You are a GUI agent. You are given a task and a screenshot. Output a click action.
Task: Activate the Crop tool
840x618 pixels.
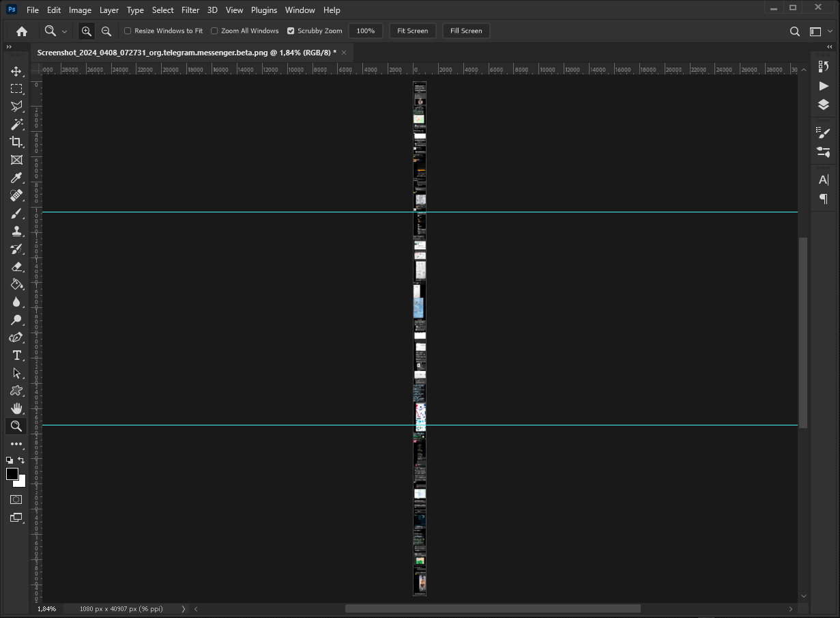(x=16, y=142)
